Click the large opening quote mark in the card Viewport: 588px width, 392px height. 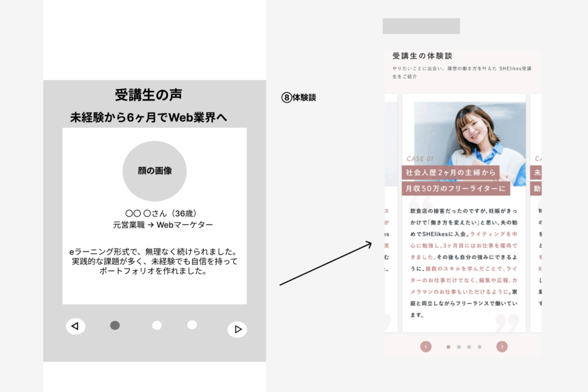pyautogui.click(x=421, y=205)
